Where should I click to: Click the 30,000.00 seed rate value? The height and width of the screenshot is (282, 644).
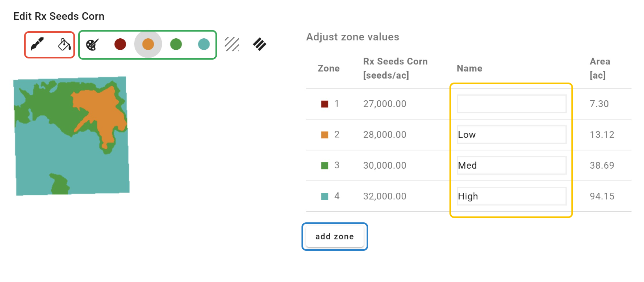tap(385, 165)
